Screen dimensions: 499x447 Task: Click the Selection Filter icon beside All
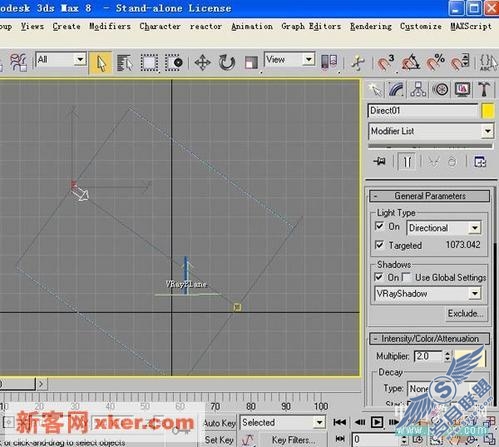pos(18,62)
